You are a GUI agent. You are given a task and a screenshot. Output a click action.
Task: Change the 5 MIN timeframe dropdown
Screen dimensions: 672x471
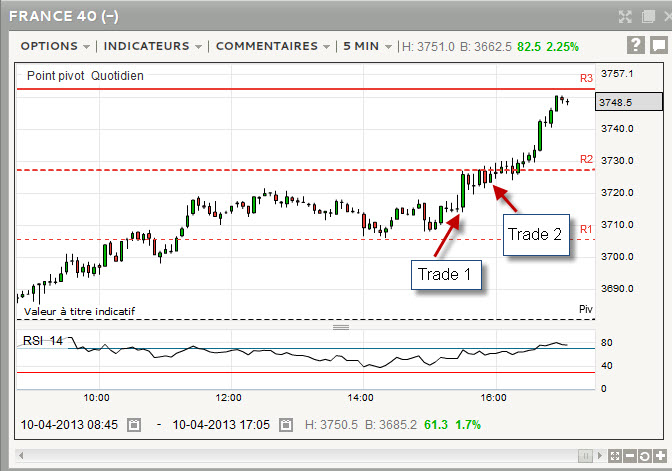pyautogui.click(x=367, y=46)
